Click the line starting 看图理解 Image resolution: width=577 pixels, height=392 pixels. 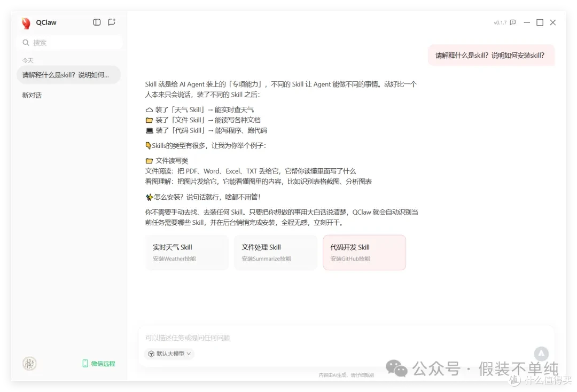coord(259,181)
